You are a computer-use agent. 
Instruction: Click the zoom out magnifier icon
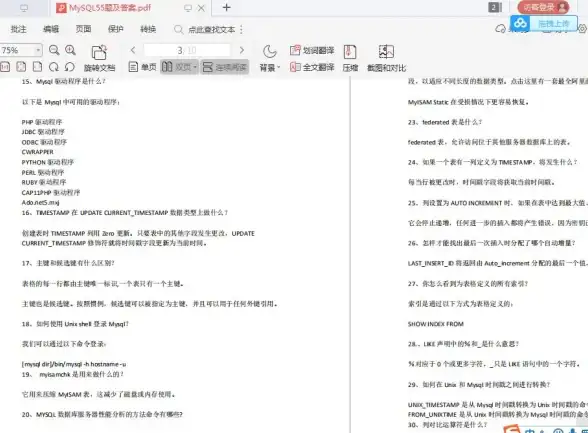(54, 50)
